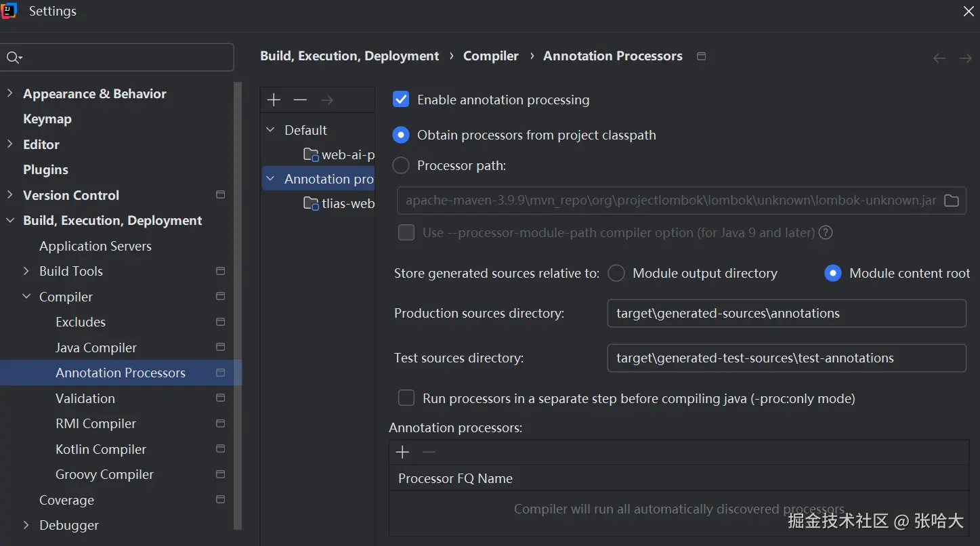Click the add profile plus icon
Screen dimensions: 980x546
point(274,100)
